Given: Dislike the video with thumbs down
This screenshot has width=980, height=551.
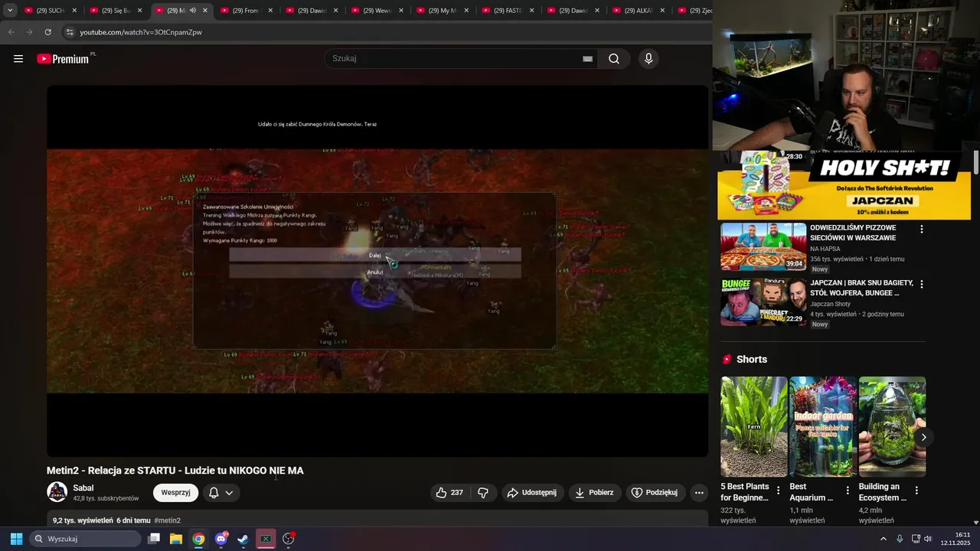Looking at the screenshot, I should (x=483, y=493).
